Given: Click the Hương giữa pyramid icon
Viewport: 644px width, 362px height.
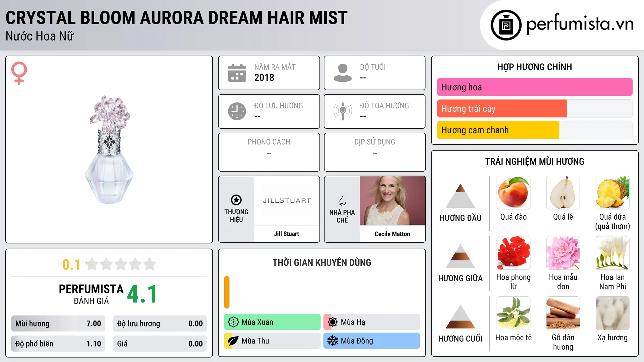Looking at the screenshot, I should (460, 256).
